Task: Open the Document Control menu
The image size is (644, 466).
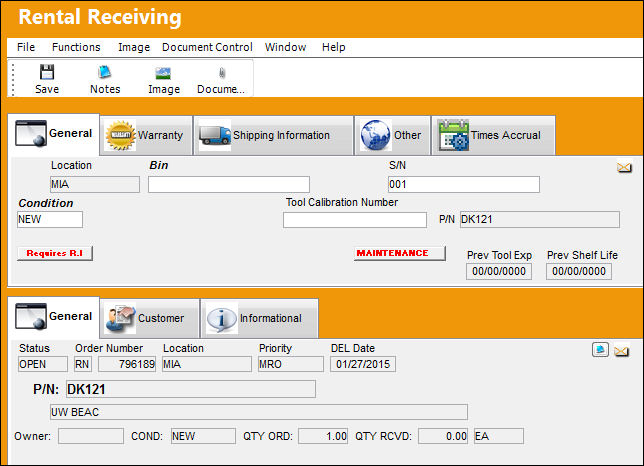Action: point(207,47)
